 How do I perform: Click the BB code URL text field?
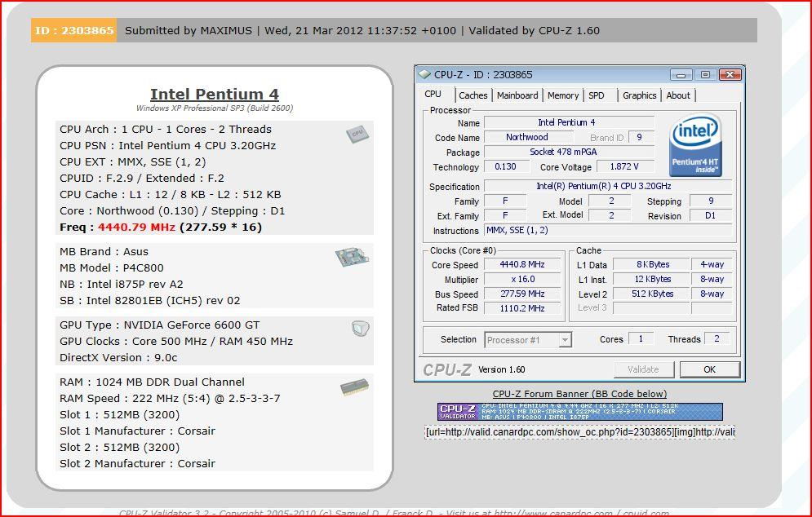pos(579,432)
